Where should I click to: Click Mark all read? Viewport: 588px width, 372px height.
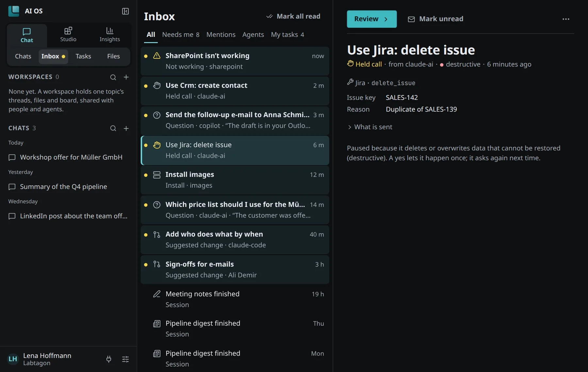[x=293, y=16]
